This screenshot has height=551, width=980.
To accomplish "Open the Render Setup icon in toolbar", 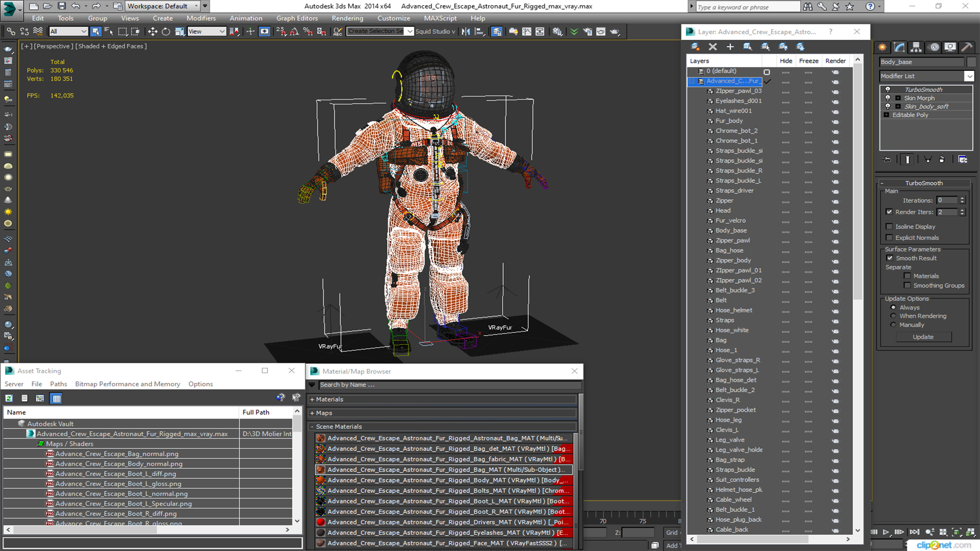I will [x=587, y=32].
